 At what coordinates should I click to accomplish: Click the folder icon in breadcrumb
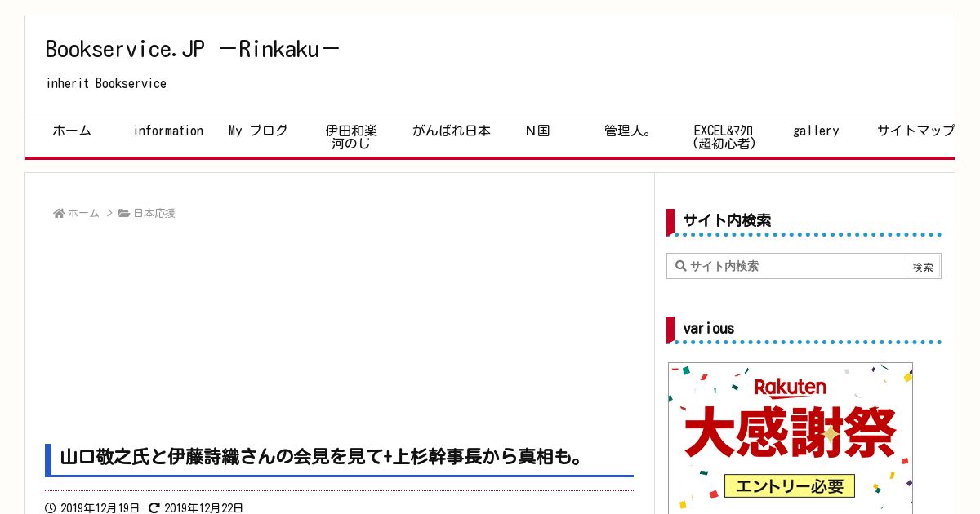(124, 213)
